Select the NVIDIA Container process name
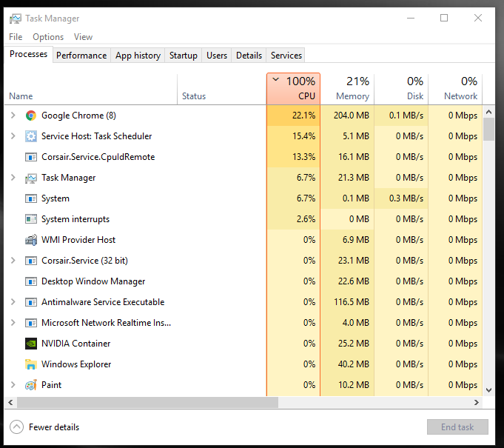504x448 pixels. (x=75, y=344)
